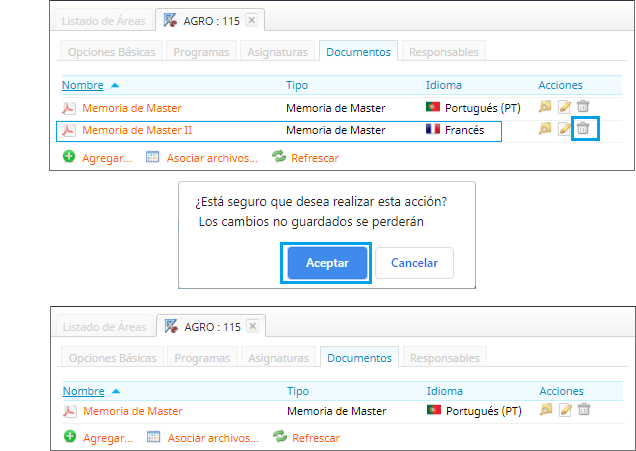Screen dimensions: 636x451
Task: Confirm the action with Aceptar button
Action: click(327, 263)
